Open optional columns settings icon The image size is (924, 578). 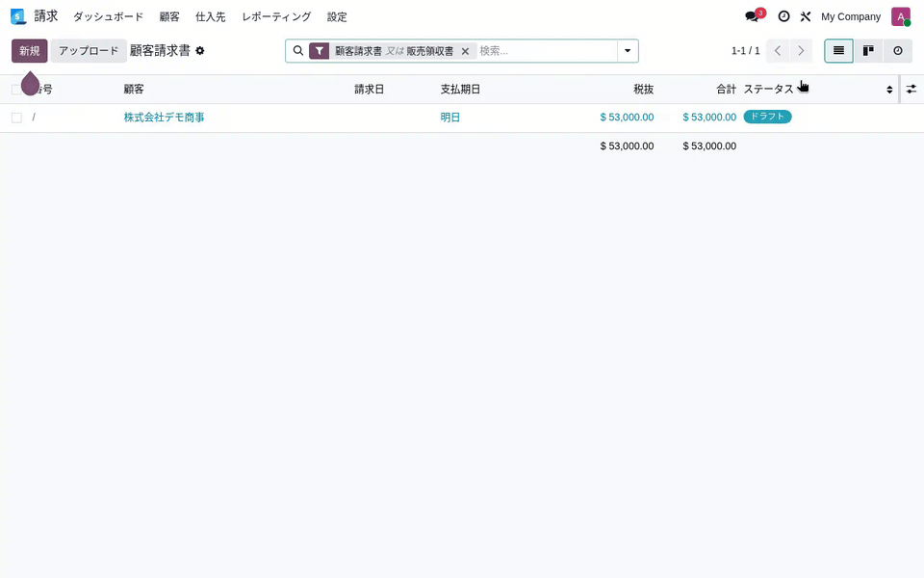(x=911, y=89)
